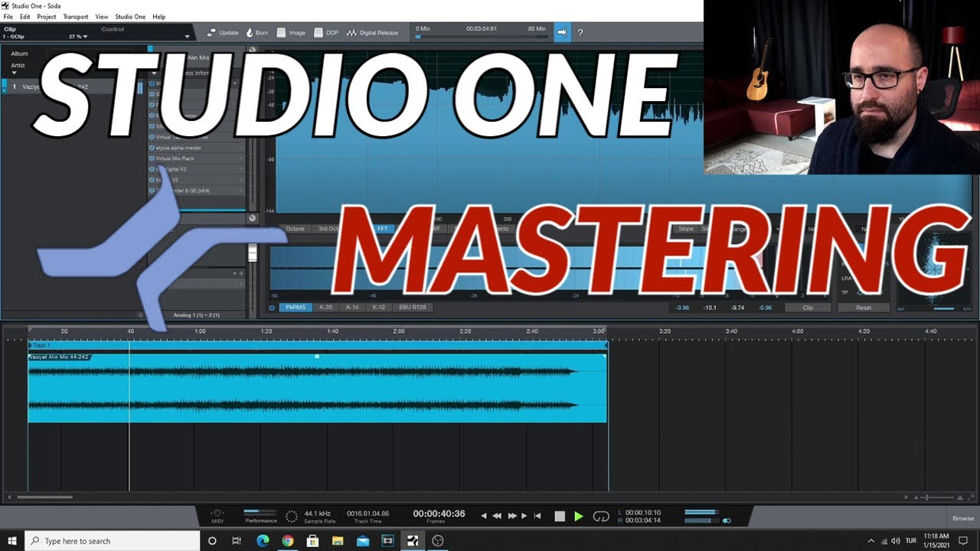Image resolution: width=980 pixels, height=551 pixels.
Task: Click the Type here to search box
Action: tap(113, 540)
